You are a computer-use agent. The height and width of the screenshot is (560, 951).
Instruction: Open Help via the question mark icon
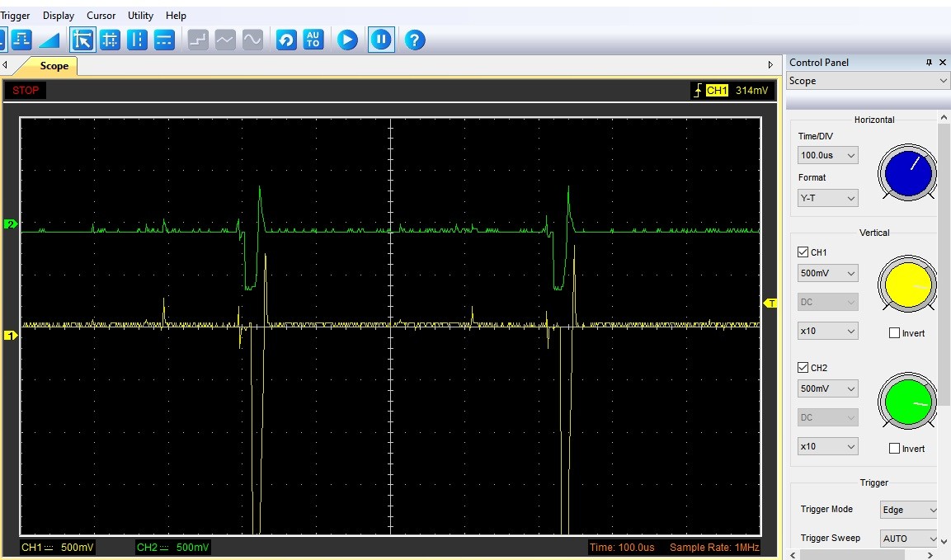(415, 40)
